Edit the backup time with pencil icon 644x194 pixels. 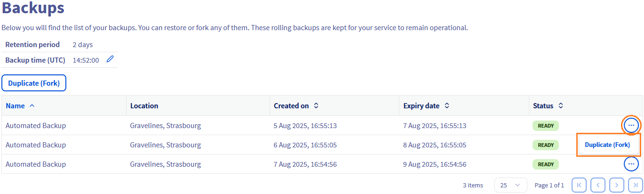(x=110, y=59)
